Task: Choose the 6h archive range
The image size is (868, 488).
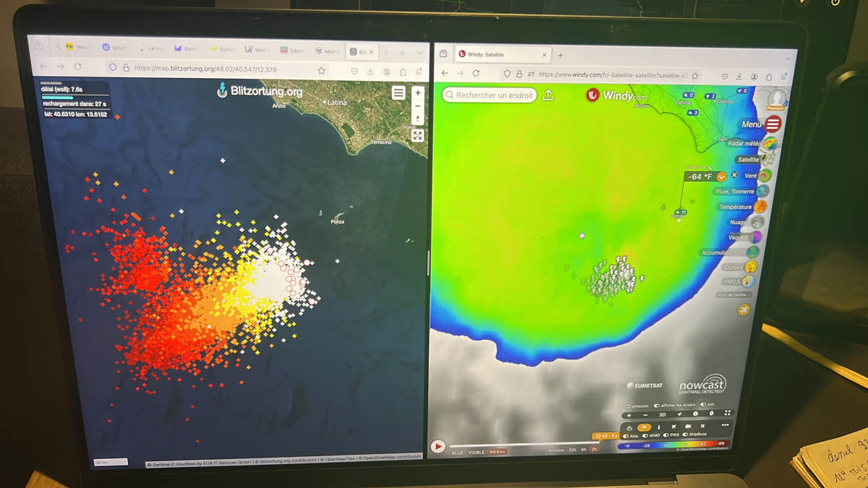Action: click(584, 450)
